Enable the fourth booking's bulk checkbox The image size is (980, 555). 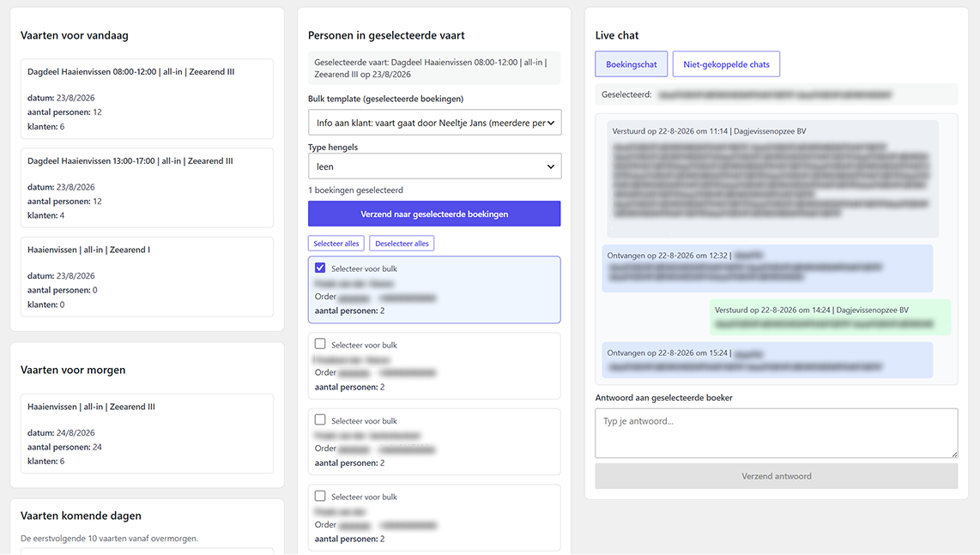320,497
